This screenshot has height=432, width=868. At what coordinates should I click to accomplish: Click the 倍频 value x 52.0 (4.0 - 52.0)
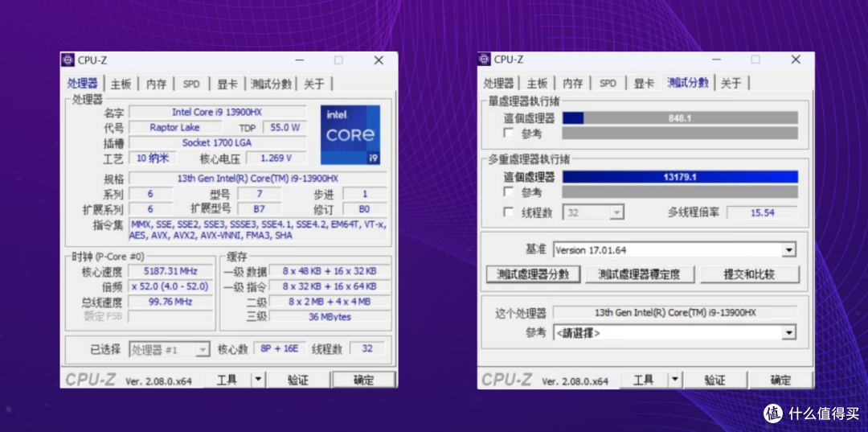170,286
